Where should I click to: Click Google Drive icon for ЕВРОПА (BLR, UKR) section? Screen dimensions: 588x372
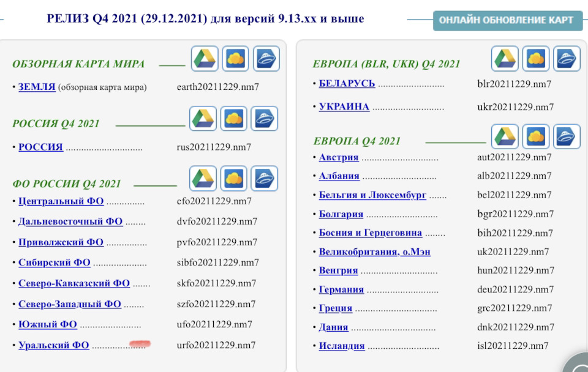click(x=505, y=59)
